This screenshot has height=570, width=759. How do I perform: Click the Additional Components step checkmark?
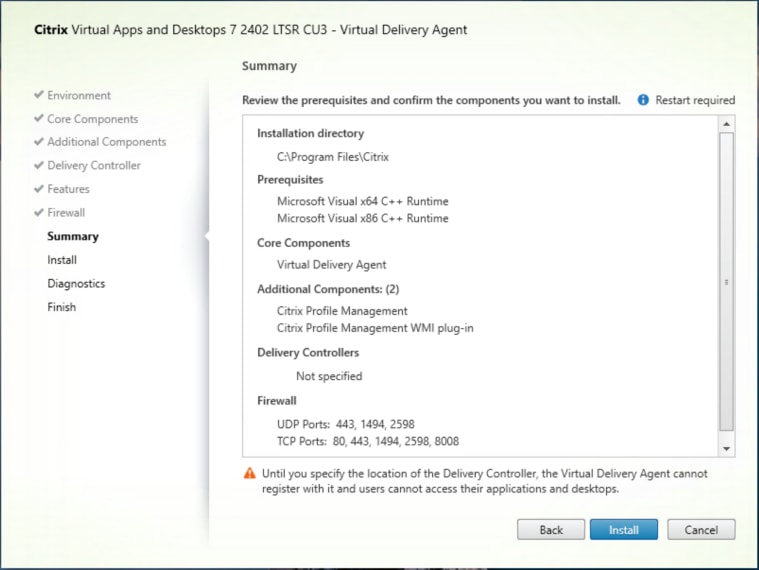[x=39, y=141]
